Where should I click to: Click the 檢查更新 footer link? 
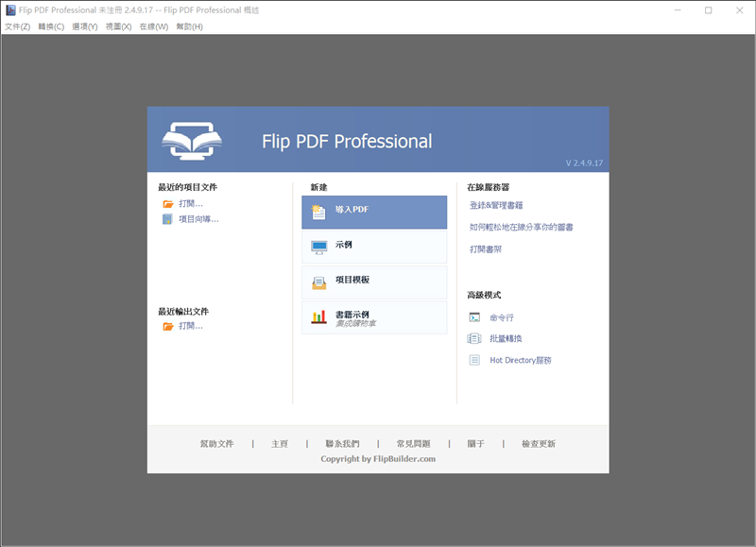click(539, 444)
